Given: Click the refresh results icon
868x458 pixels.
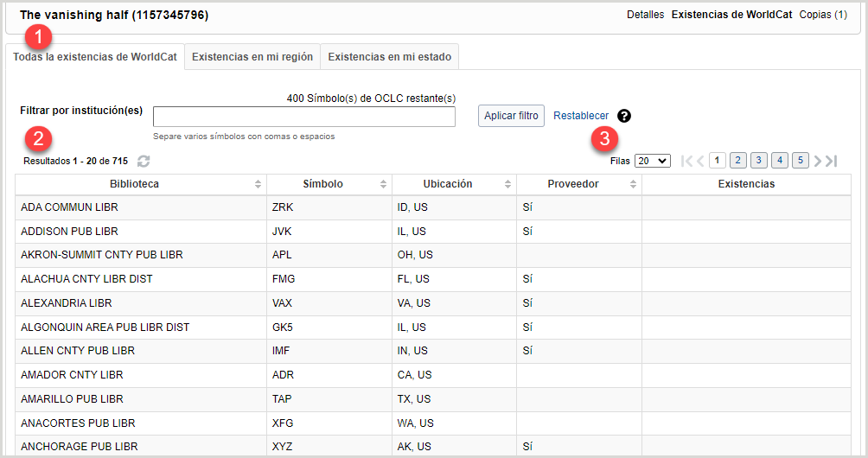Looking at the screenshot, I should point(144,162).
